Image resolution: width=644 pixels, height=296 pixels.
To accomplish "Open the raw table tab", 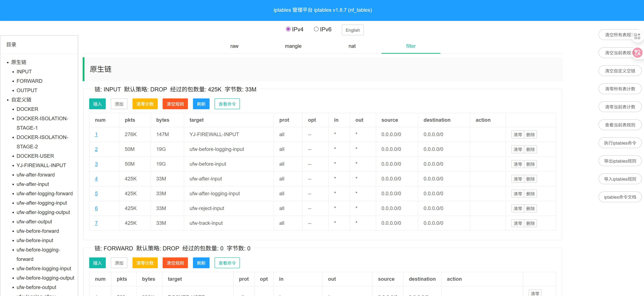I will coord(234,46).
